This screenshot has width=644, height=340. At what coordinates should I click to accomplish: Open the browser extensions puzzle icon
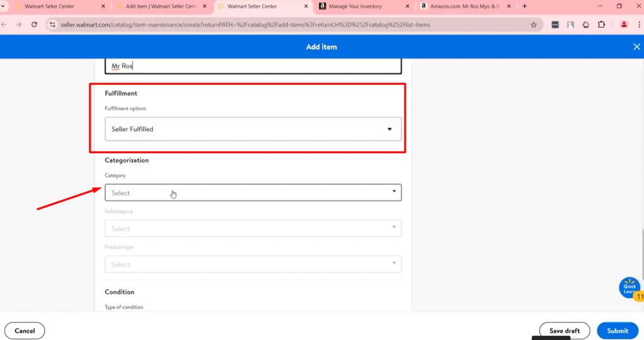tap(601, 25)
